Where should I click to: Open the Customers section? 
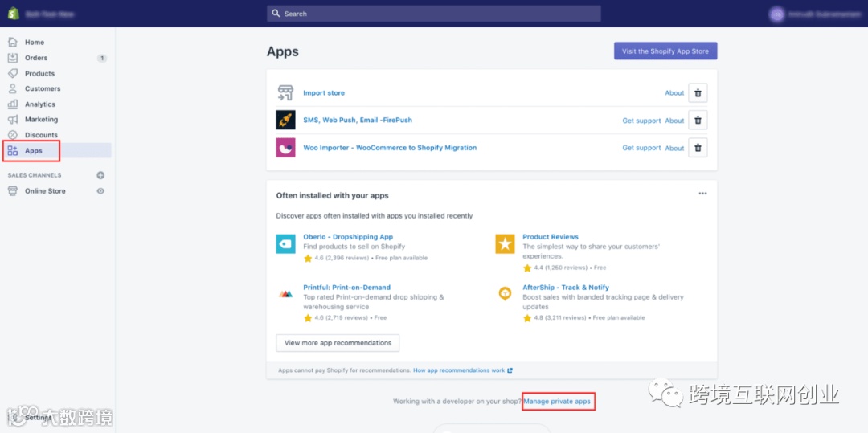43,88
